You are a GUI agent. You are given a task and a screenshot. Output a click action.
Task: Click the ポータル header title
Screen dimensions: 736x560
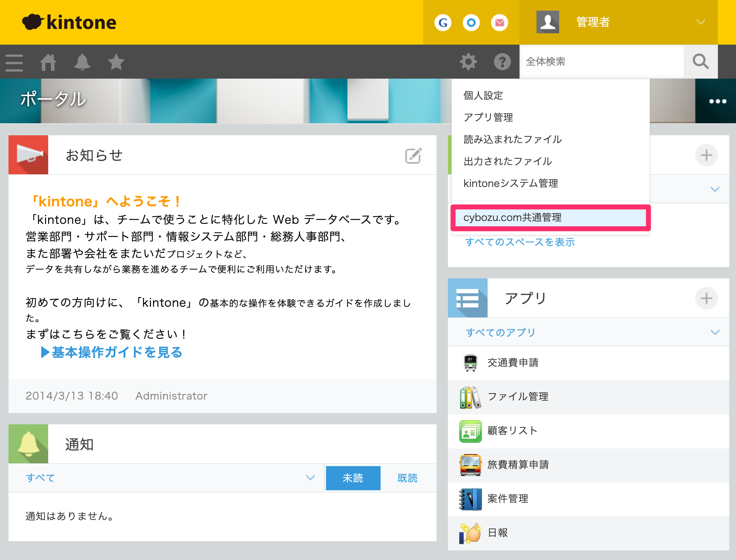(x=53, y=99)
